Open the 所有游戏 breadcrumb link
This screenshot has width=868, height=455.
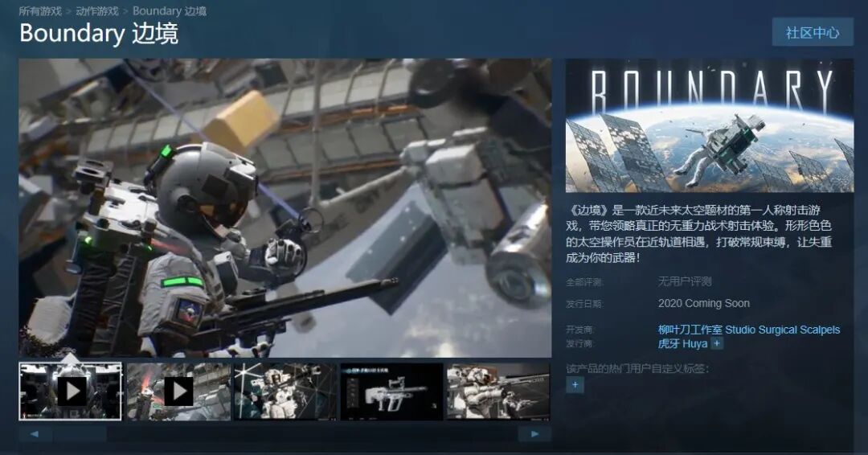40,11
